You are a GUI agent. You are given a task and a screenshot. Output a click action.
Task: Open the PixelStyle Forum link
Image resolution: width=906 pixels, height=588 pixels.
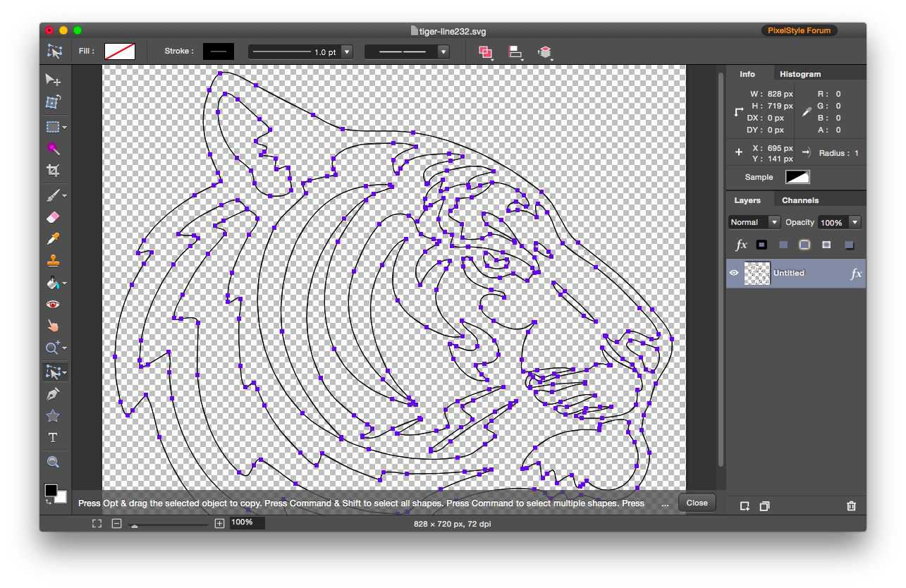coord(799,30)
